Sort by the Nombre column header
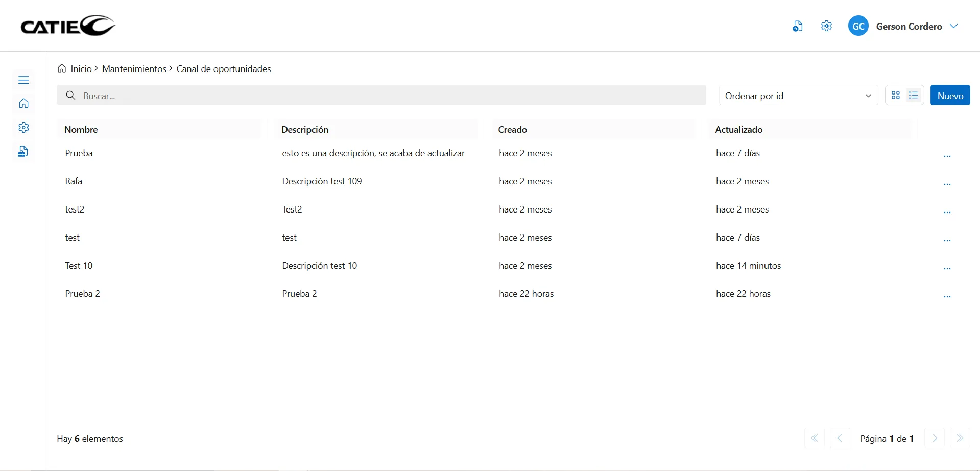The image size is (980, 471). (81, 130)
